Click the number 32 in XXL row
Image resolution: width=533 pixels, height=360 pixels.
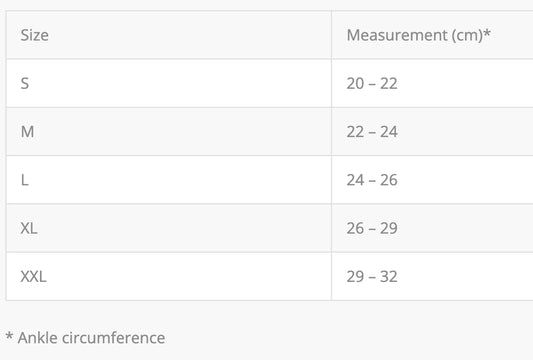coord(389,277)
